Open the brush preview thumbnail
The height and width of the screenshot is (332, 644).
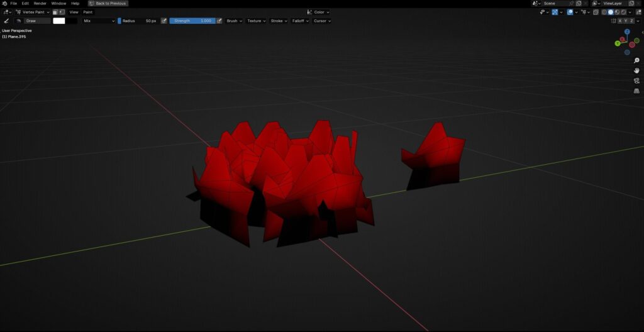18,21
